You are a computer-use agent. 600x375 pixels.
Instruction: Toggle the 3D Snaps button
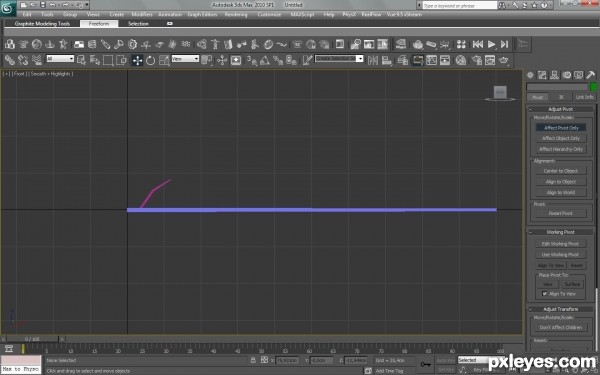click(x=252, y=60)
